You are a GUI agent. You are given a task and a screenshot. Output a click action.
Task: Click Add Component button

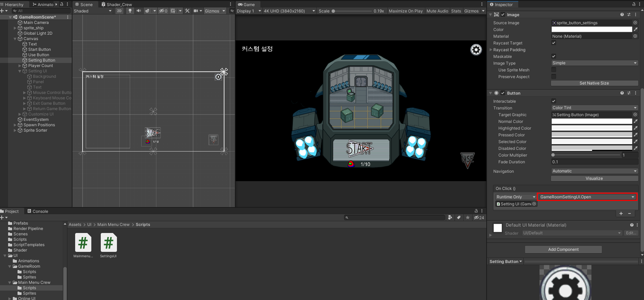(563, 250)
